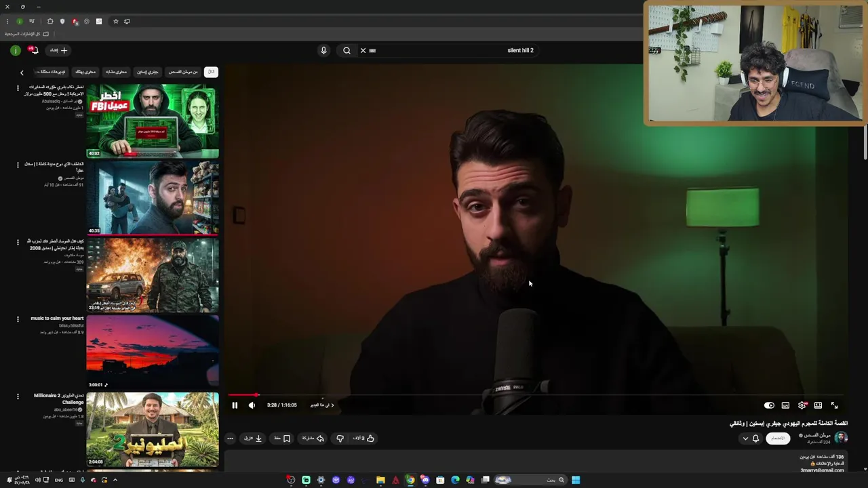868x488 pixels.
Task: Select the chip next to All chip
Action: 183,72
